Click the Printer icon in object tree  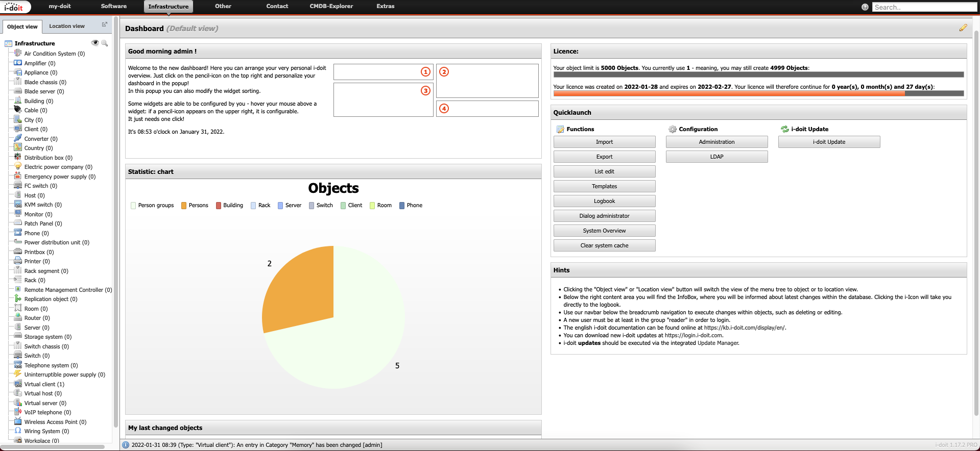[x=18, y=261]
